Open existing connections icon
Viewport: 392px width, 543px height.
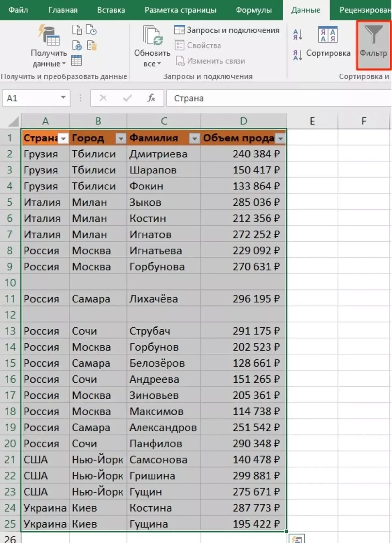[91, 45]
